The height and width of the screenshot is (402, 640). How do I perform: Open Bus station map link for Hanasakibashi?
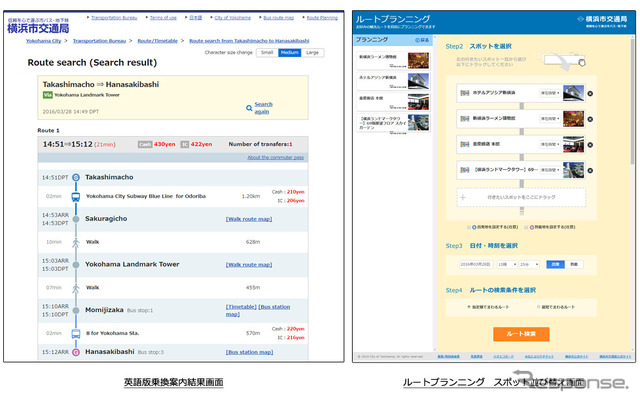click(x=249, y=352)
